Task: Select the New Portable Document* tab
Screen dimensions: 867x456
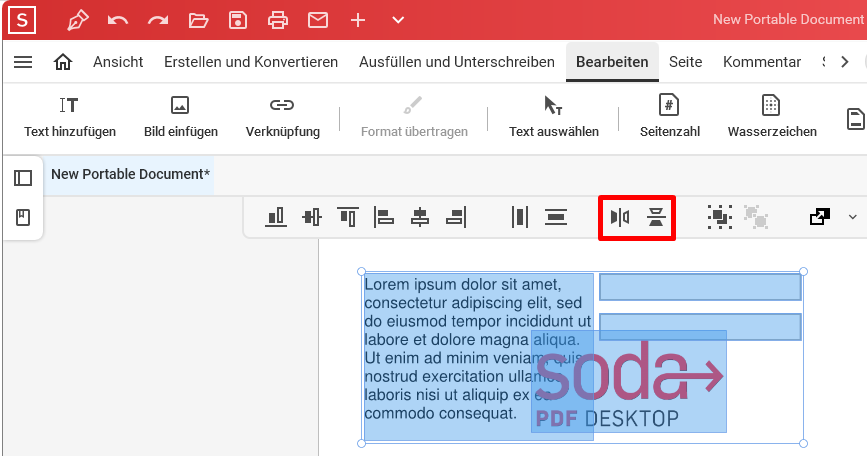Action: [x=130, y=174]
